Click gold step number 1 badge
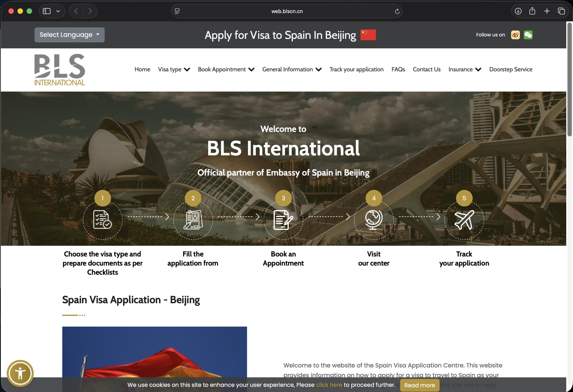 103,198
